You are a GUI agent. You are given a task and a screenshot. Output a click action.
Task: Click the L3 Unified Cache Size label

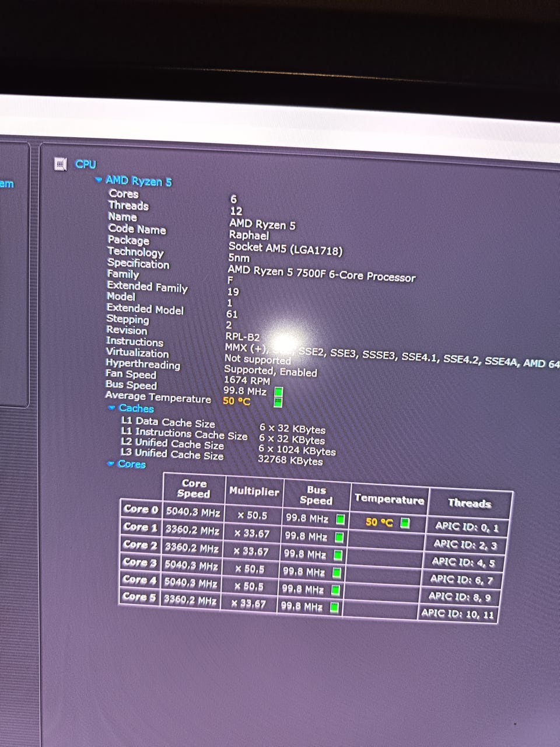pos(172,453)
